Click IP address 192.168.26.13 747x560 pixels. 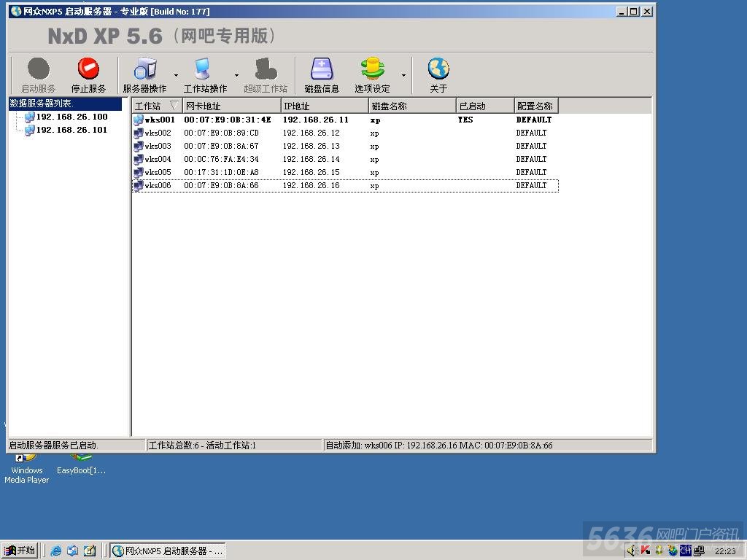click(x=311, y=146)
